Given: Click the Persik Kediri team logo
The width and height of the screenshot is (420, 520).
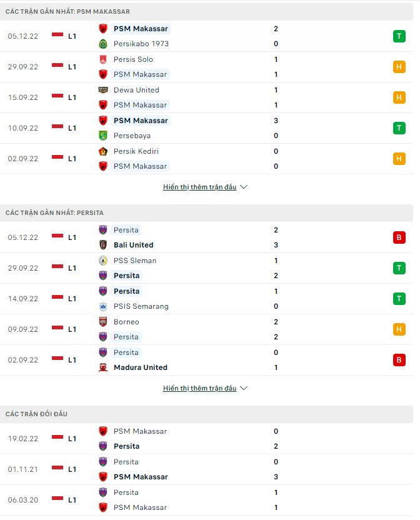Looking at the screenshot, I should pos(103,151).
